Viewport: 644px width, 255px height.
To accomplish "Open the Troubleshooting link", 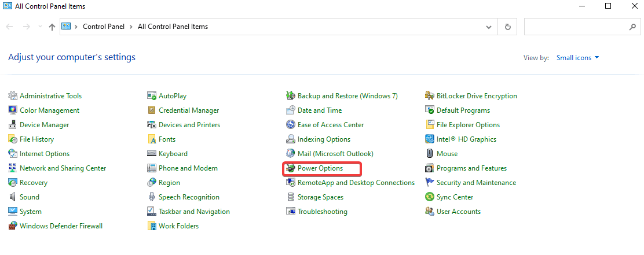I will (323, 212).
